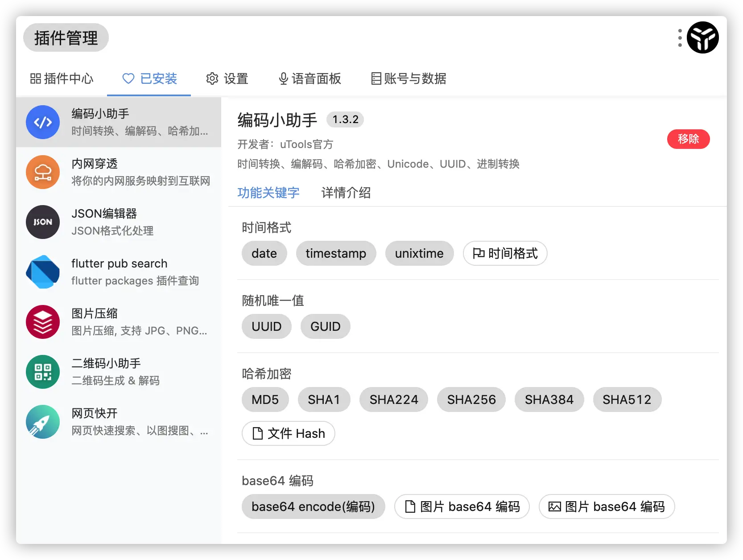Select 编码小助手 in the plugin list
This screenshot has width=743, height=560.
coord(119,122)
